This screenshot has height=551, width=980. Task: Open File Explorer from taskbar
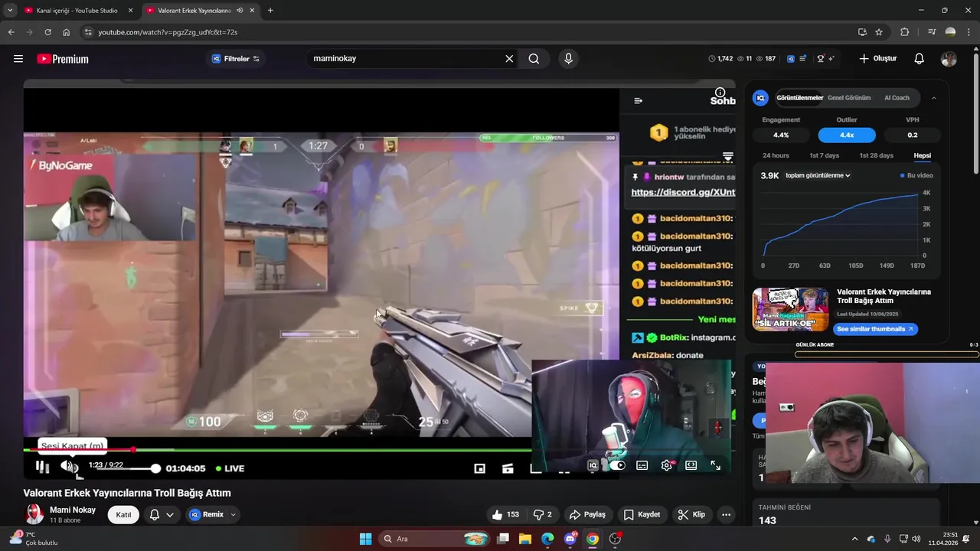[525, 539]
